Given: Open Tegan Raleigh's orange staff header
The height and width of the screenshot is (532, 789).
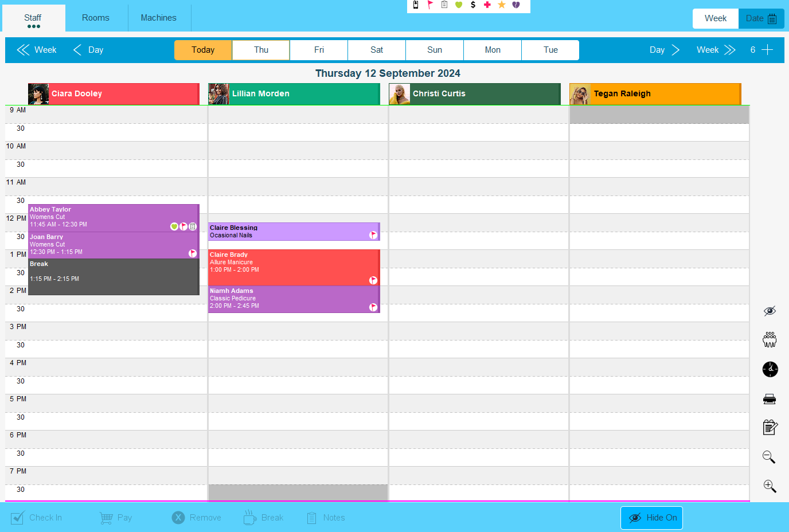Looking at the screenshot, I should (x=655, y=94).
